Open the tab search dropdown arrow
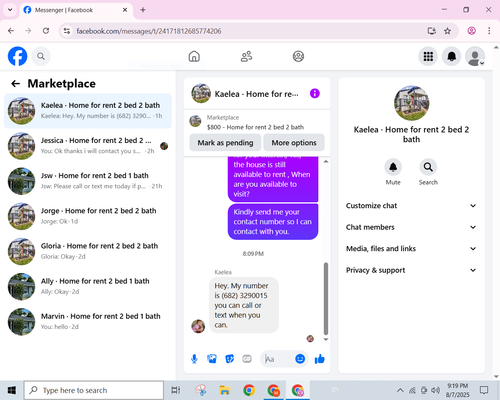This screenshot has width=500, height=400. [x=10, y=10]
